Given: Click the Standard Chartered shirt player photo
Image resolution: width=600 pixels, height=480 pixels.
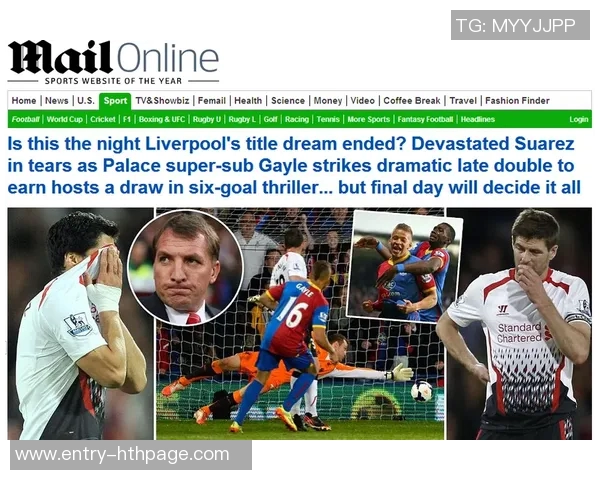Looking at the screenshot, I should pos(519,324).
